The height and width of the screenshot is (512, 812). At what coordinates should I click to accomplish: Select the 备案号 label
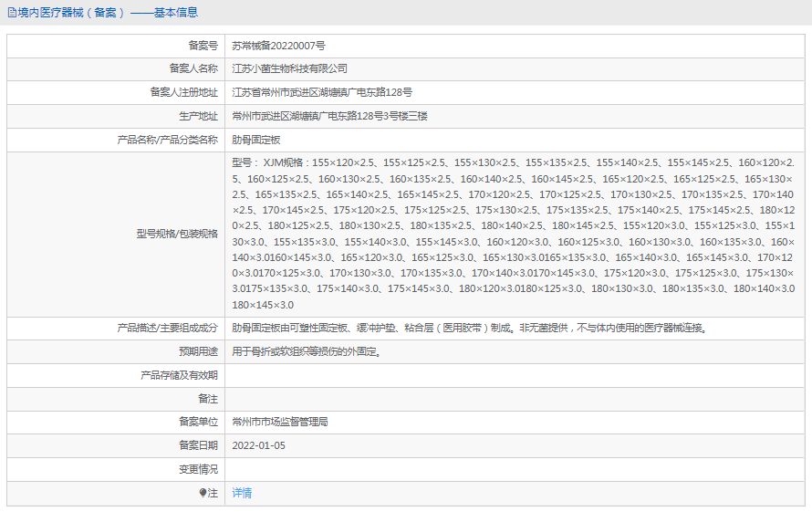point(203,46)
